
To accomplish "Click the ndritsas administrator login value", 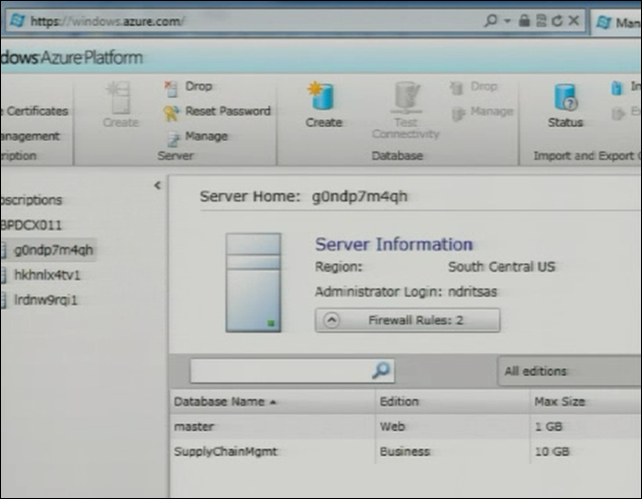I will 472,292.
